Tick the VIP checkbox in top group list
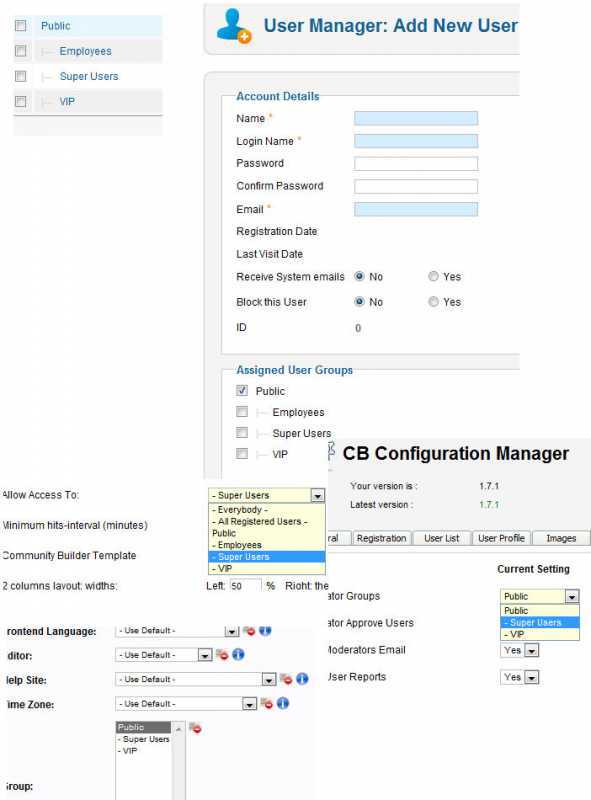Screen dimensions: 591x800 tap(20, 101)
